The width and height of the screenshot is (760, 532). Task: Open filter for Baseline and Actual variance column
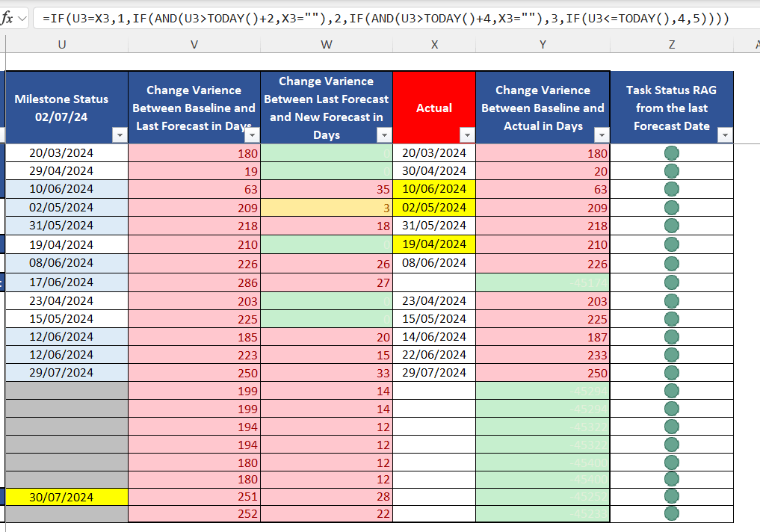pos(601,134)
